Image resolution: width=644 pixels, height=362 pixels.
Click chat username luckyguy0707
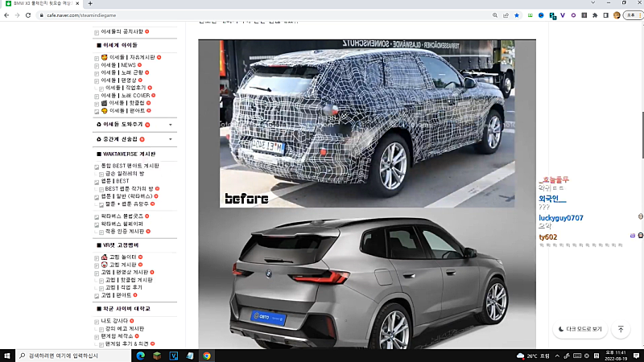coord(560,218)
